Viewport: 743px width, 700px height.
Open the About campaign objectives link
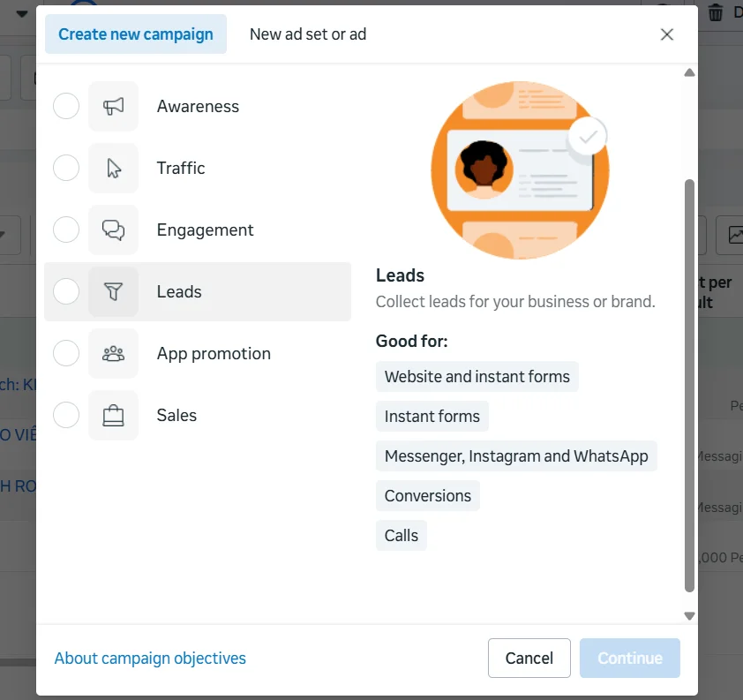[x=150, y=658]
